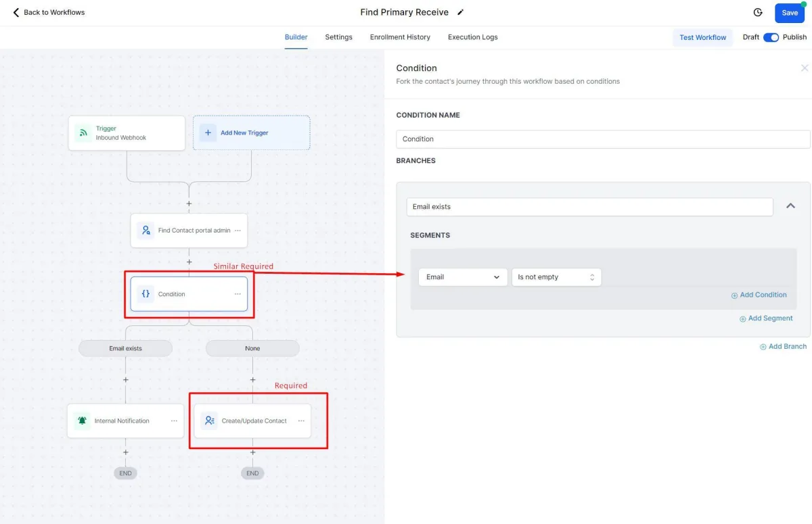Image resolution: width=812 pixels, height=524 pixels.
Task: Open the "Is not empty" operator dropdown
Action: tap(556, 277)
